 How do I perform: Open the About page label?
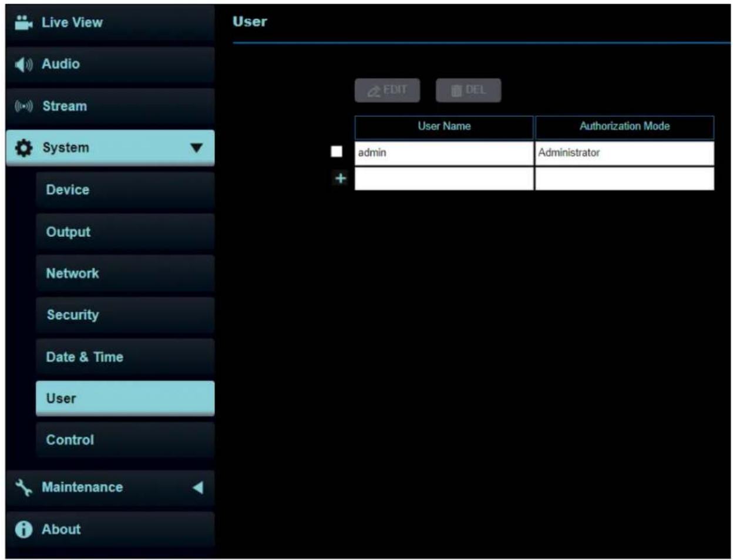(61, 529)
